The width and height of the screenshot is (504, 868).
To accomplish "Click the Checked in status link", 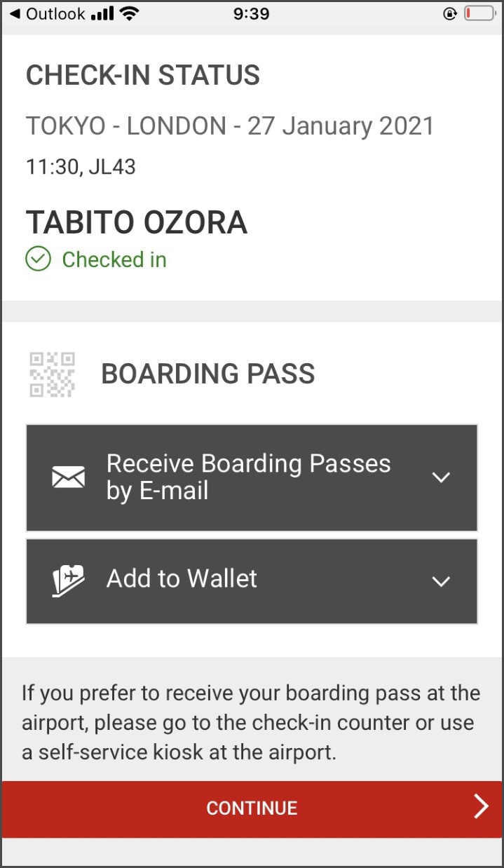I will (x=114, y=259).
